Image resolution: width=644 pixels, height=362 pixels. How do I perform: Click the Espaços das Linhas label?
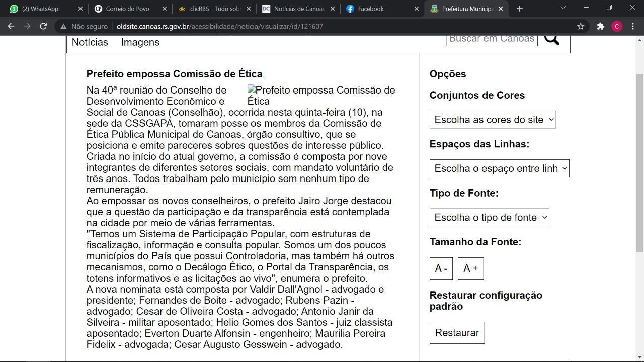click(479, 144)
